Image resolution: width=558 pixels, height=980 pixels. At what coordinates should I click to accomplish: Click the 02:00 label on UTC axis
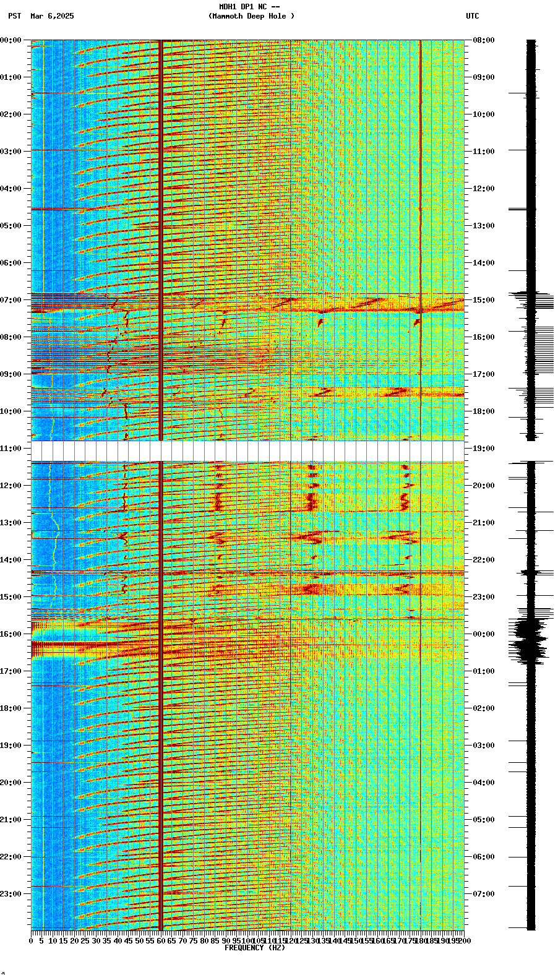click(484, 708)
